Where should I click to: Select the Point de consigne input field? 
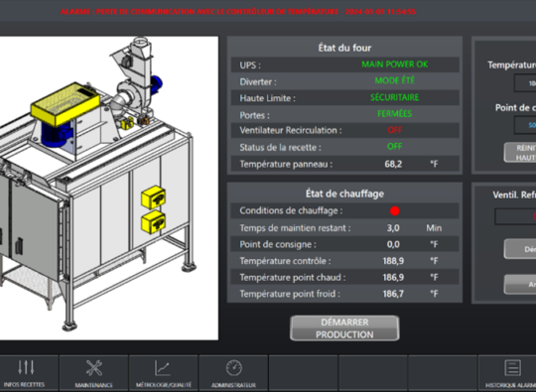[525, 125]
